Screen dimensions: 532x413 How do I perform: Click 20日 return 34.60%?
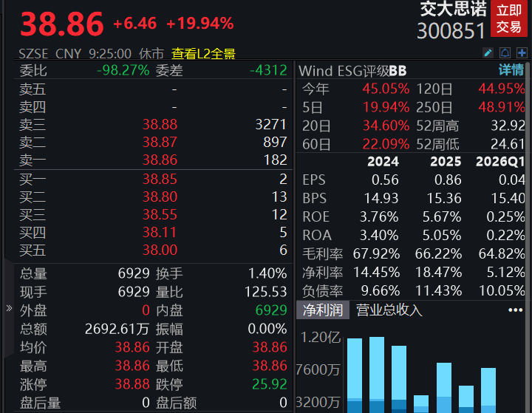386,126
